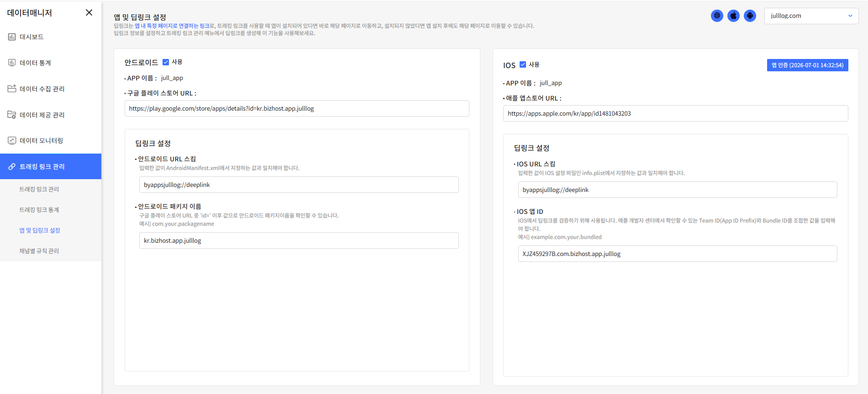Click the 앱 내 특정 페이지로 연결하는 링크 link
The width and height of the screenshot is (868, 394).
(172, 26)
